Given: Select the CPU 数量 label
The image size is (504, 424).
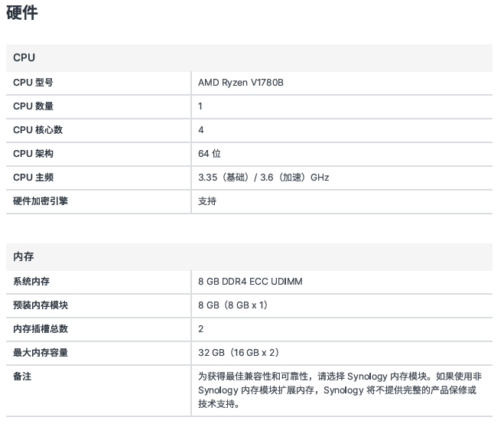Looking at the screenshot, I should click(x=33, y=106).
